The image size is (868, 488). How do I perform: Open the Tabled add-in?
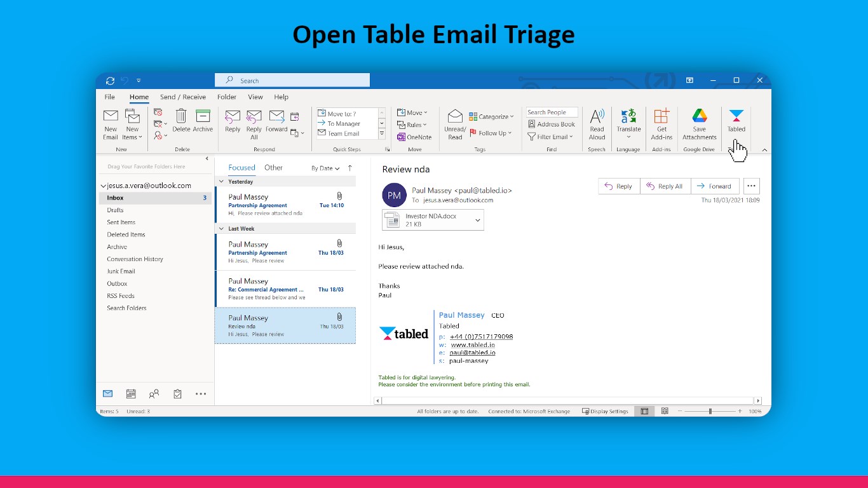click(736, 121)
